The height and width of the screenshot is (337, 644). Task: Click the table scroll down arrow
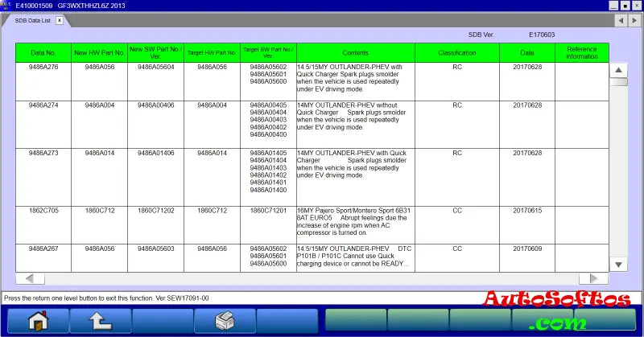[618, 265]
